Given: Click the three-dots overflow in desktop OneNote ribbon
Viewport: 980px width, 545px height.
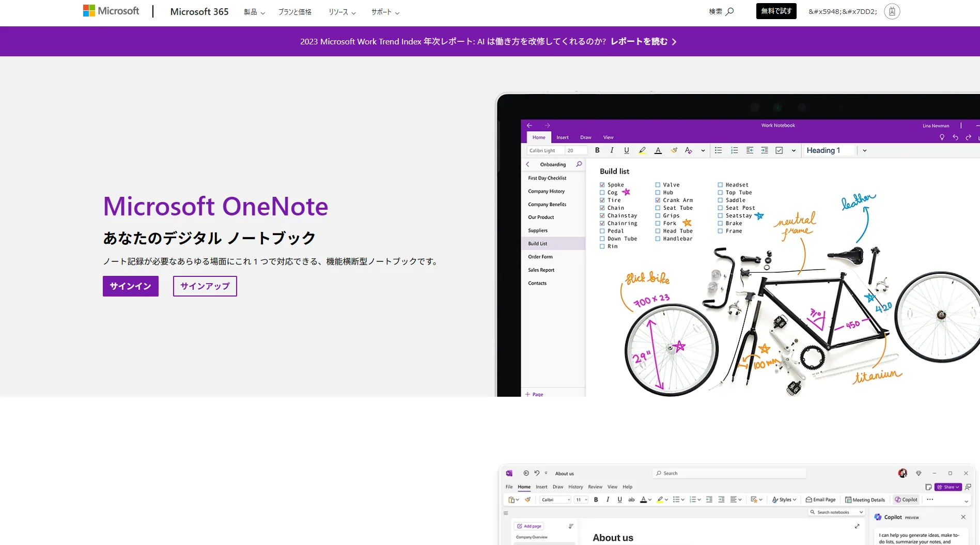Looking at the screenshot, I should click(x=930, y=500).
